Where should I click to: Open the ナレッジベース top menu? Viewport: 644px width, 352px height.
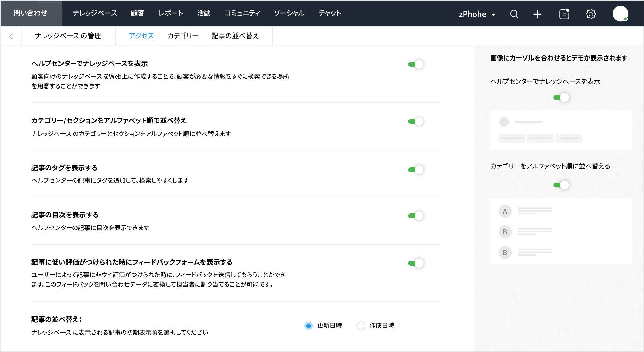tap(95, 13)
